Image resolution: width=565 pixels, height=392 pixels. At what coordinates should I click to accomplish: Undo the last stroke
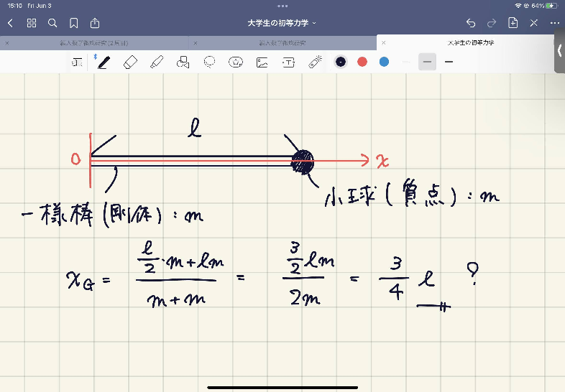pyautogui.click(x=471, y=23)
